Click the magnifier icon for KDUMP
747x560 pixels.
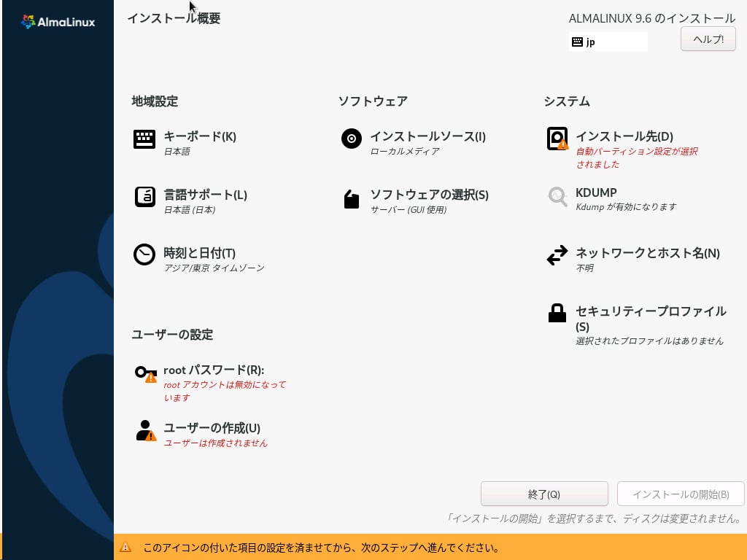(x=557, y=197)
